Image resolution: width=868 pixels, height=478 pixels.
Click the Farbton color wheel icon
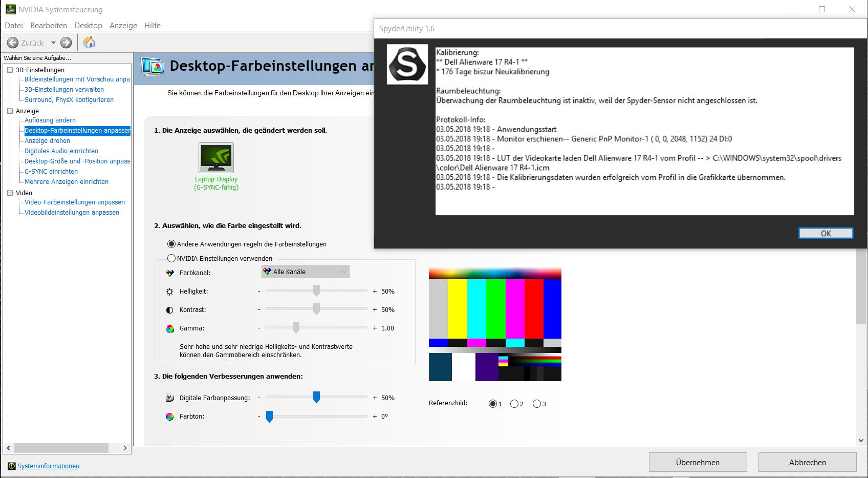(170, 417)
